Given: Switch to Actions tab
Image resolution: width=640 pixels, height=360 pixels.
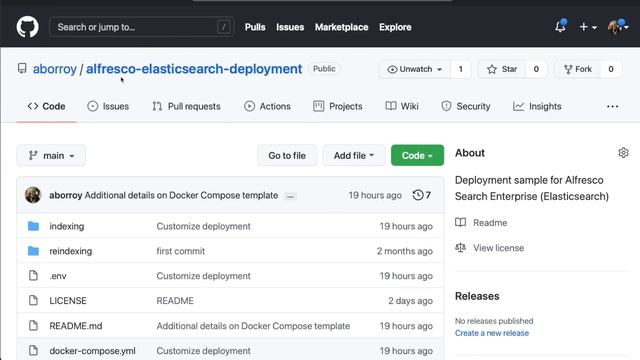Looking at the screenshot, I should [267, 106].
